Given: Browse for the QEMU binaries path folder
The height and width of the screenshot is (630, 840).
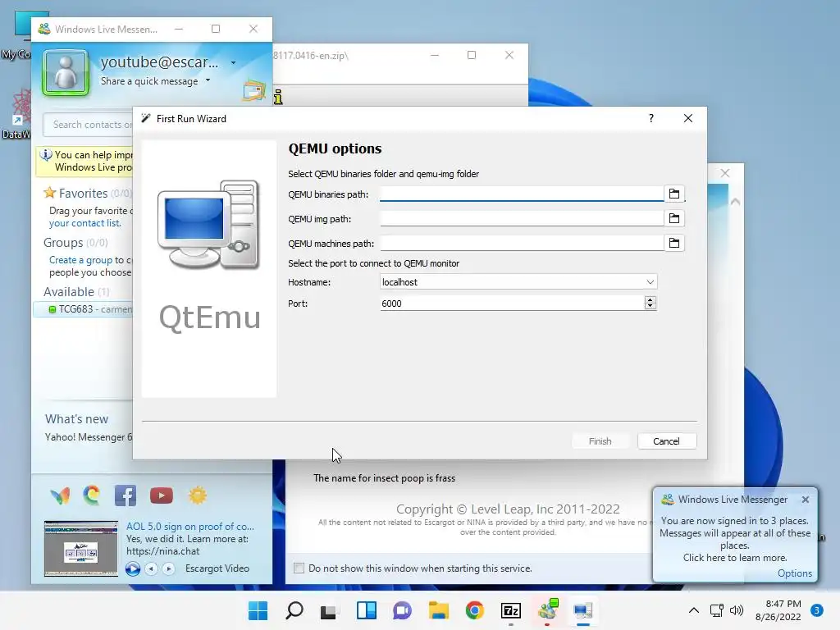Looking at the screenshot, I should [674, 194].
